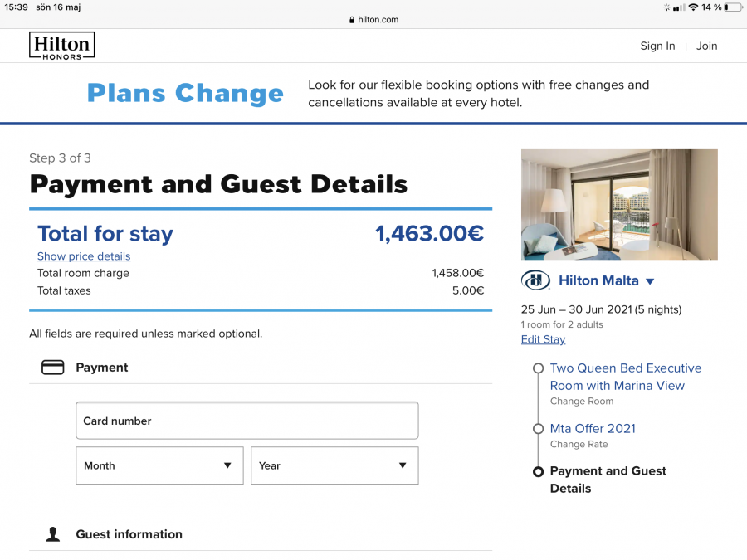Image resolution: width=747 pixels, height=560 pixels.
Task: Click the Guest information person icon
Action: 53,534
